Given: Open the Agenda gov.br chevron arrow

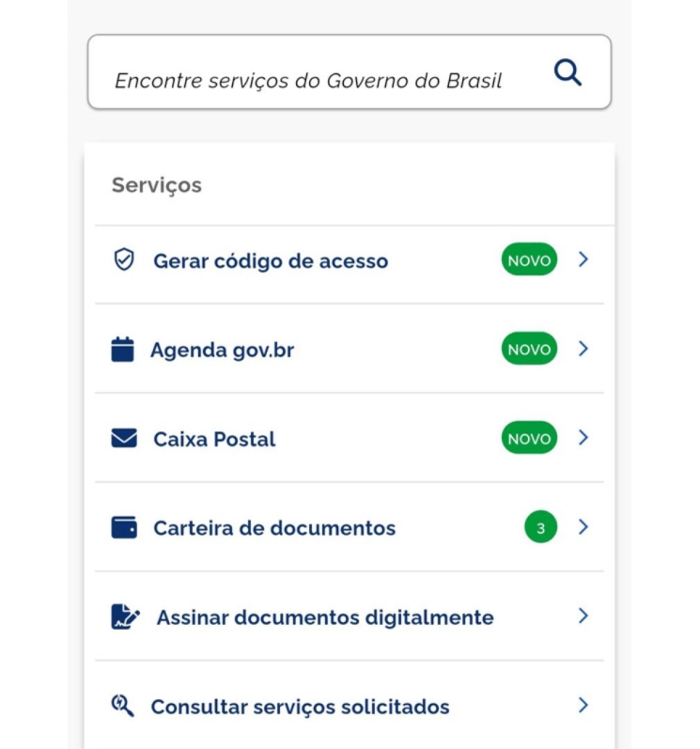Looking at the screenshot, I should click(x=583, y=349).
